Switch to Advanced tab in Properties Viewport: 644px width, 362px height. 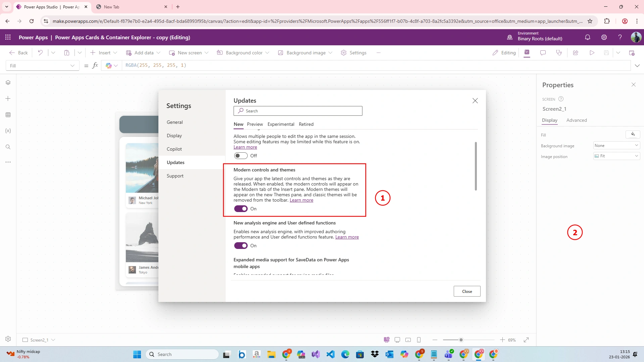point(577,120)
